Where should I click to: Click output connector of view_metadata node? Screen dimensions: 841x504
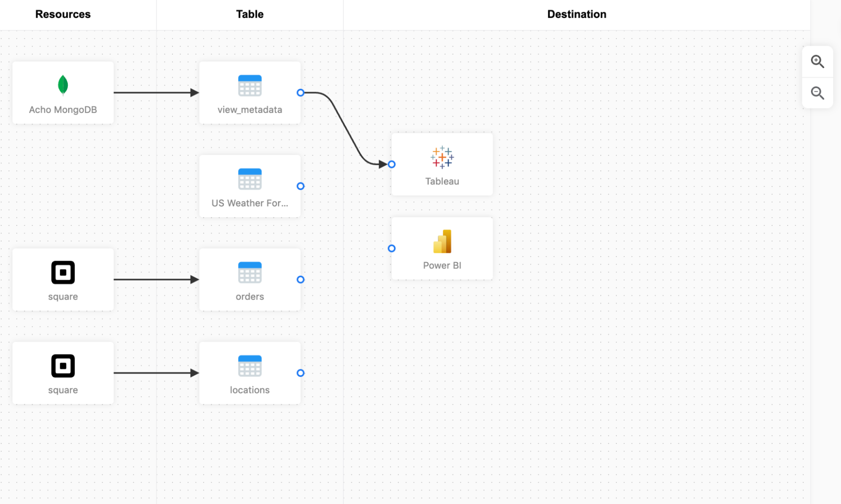point(300,93)
